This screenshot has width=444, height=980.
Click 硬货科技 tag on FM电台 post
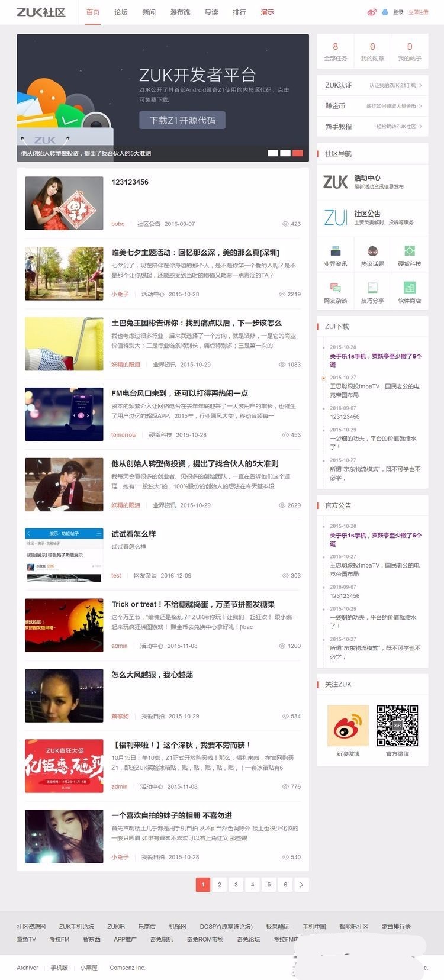[x=160, y=435]
